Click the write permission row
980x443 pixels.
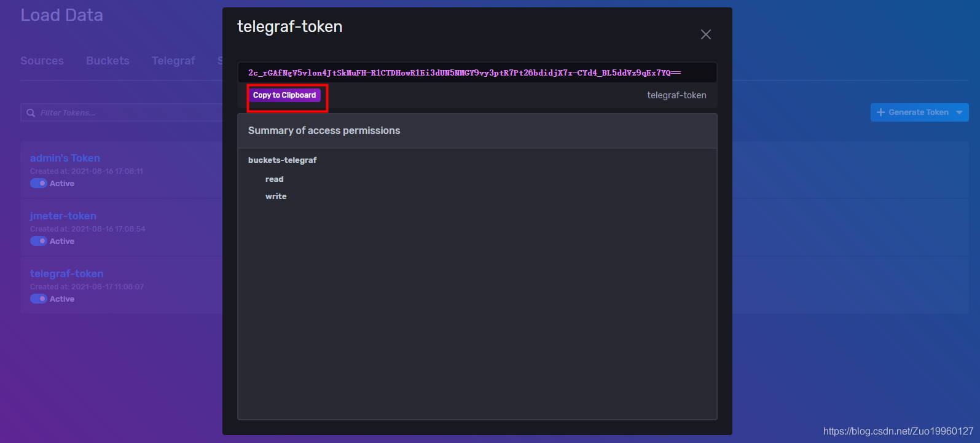[276, 197]
